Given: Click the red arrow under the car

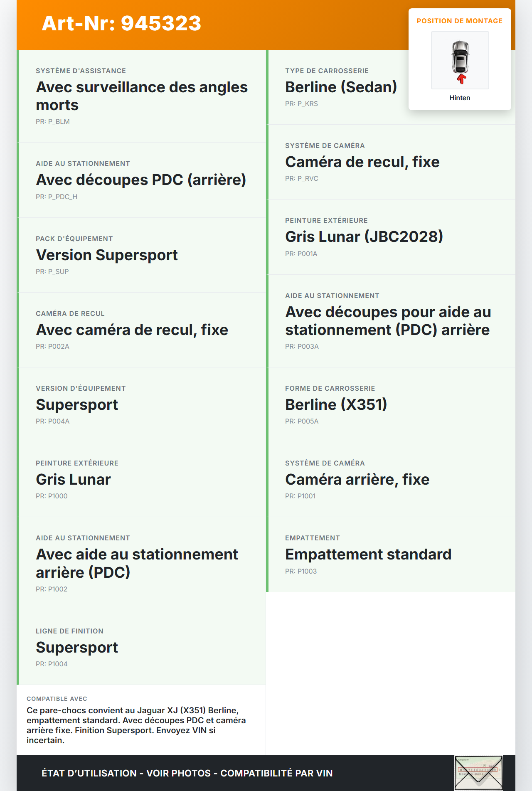Looking at the screenshot, I should coord(461,79).
